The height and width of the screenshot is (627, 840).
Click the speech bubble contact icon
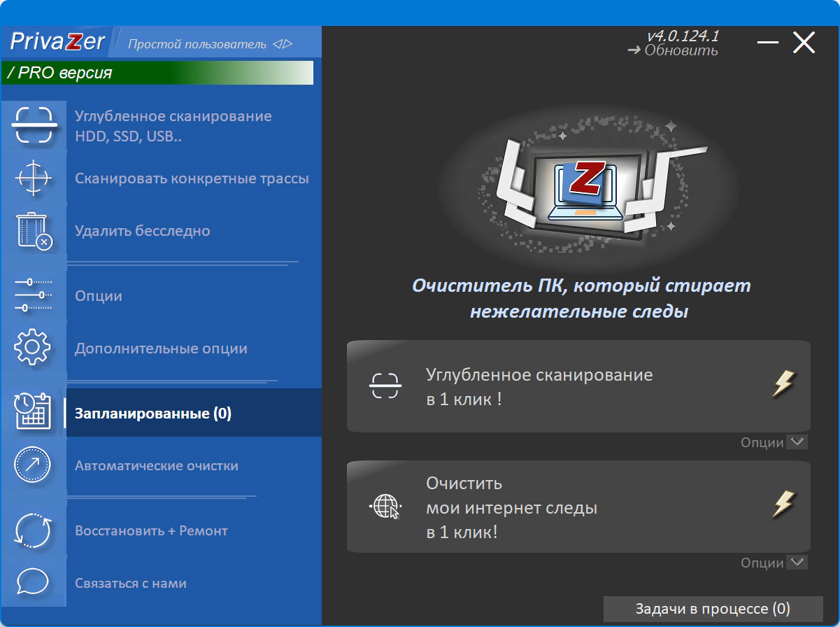coord(33,582)
